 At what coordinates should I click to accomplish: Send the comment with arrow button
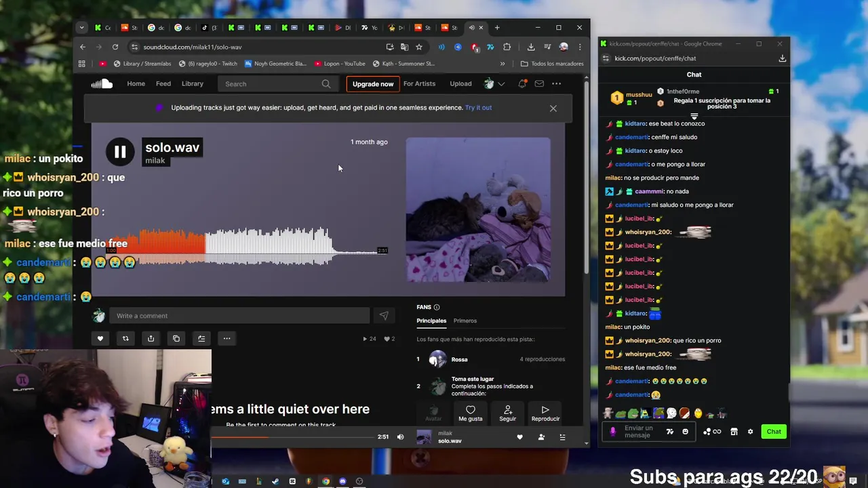tap(384, 316)
